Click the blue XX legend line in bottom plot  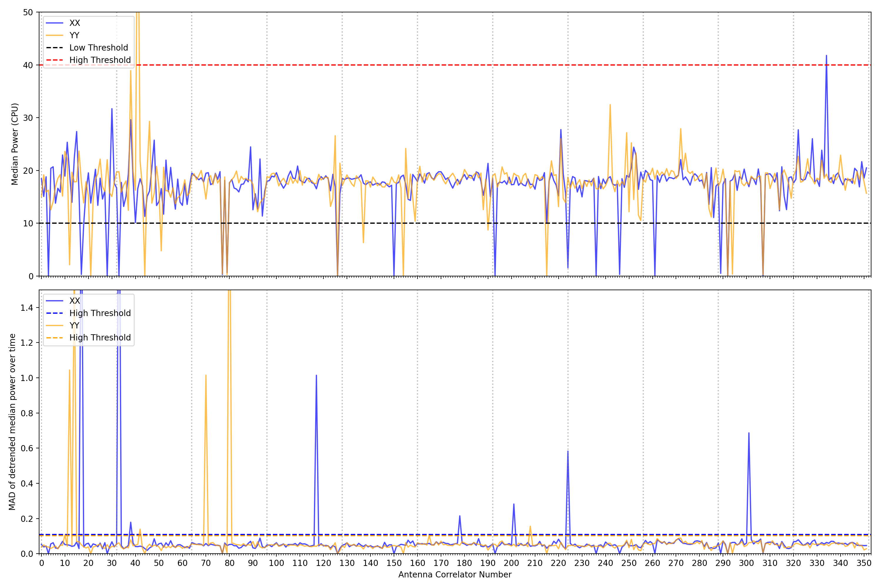(55, 301)
